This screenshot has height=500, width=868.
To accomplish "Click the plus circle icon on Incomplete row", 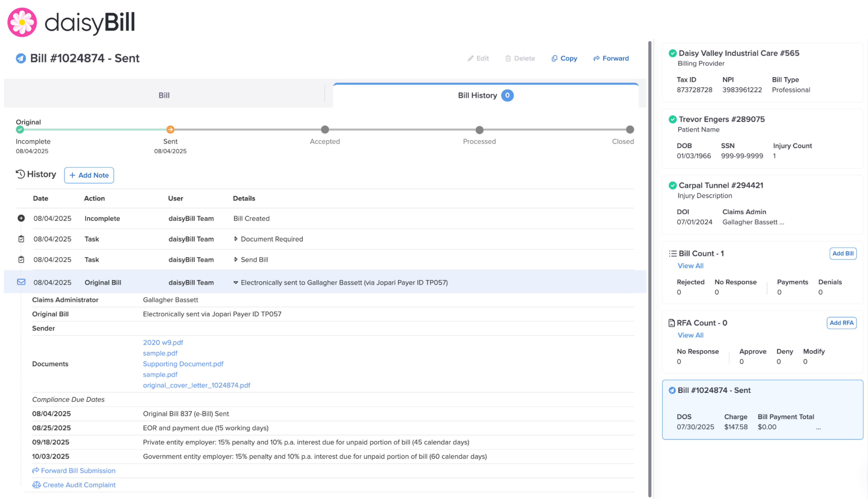I will pyautogui.click(x=21, y=218).
